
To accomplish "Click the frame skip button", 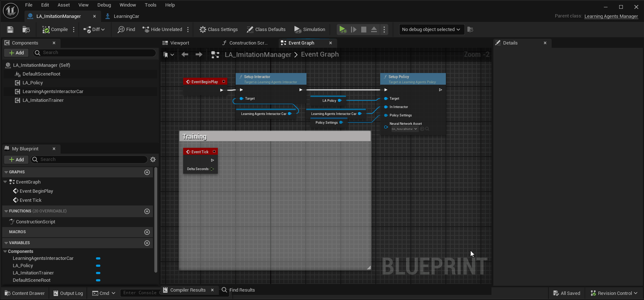I will 354,30.
